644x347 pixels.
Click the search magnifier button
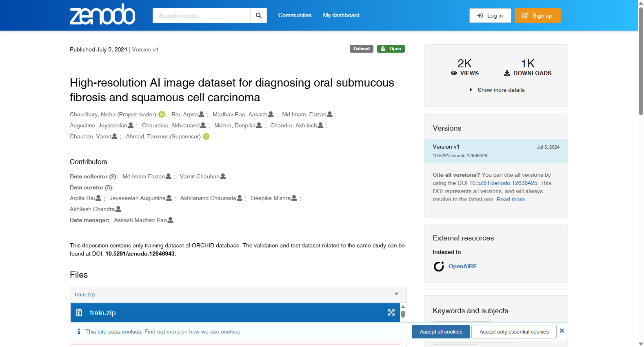(x=258, y=16)
